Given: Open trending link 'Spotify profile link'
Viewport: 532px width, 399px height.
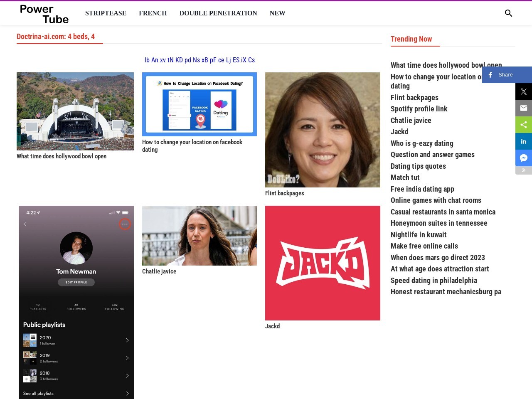Looking at the screenshot, I should pos(419,109).
